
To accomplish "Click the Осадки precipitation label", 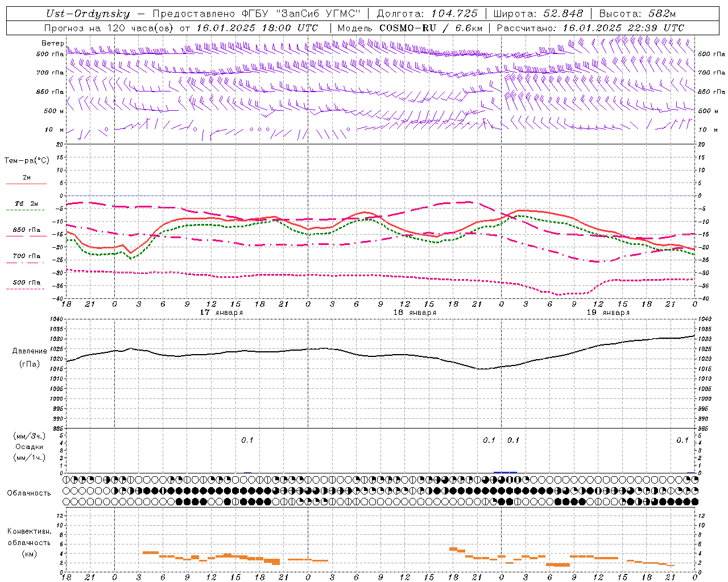I will tap(30, 447).
